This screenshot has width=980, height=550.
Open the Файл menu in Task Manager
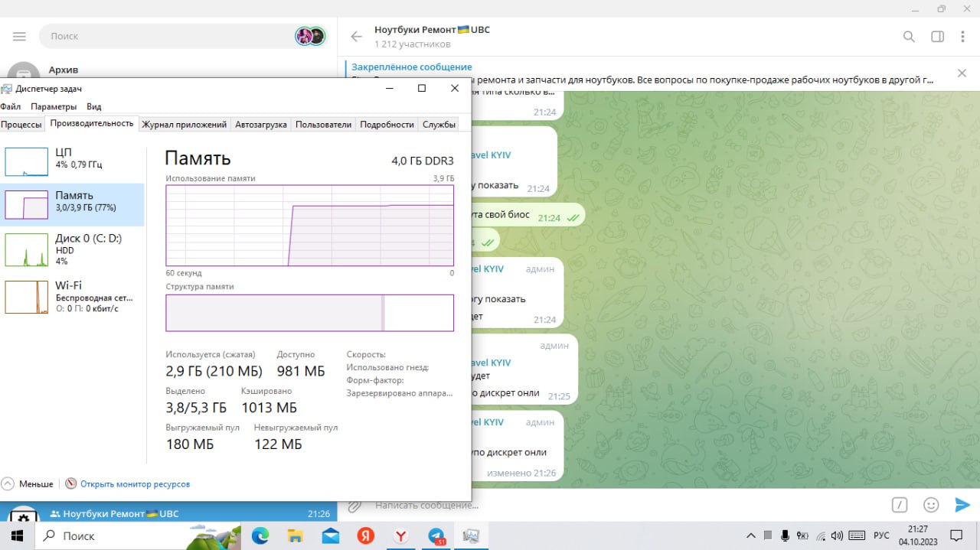tap(11, 107)
